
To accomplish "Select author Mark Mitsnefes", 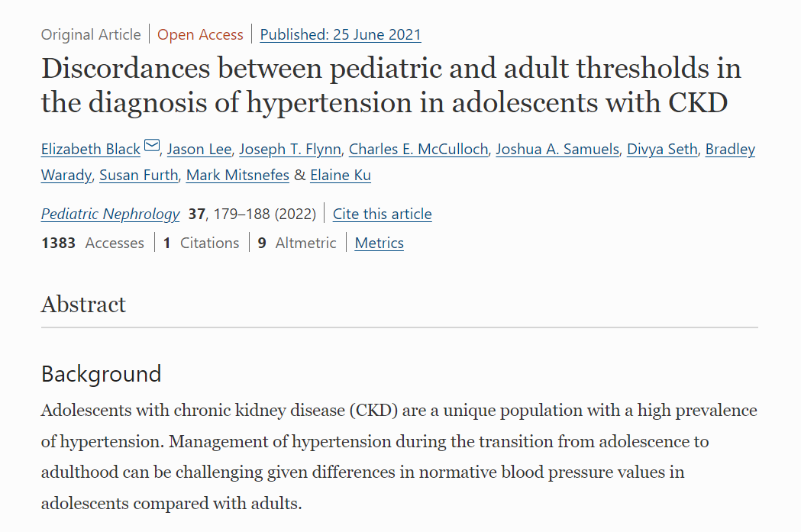I will [x=237, y=175].
